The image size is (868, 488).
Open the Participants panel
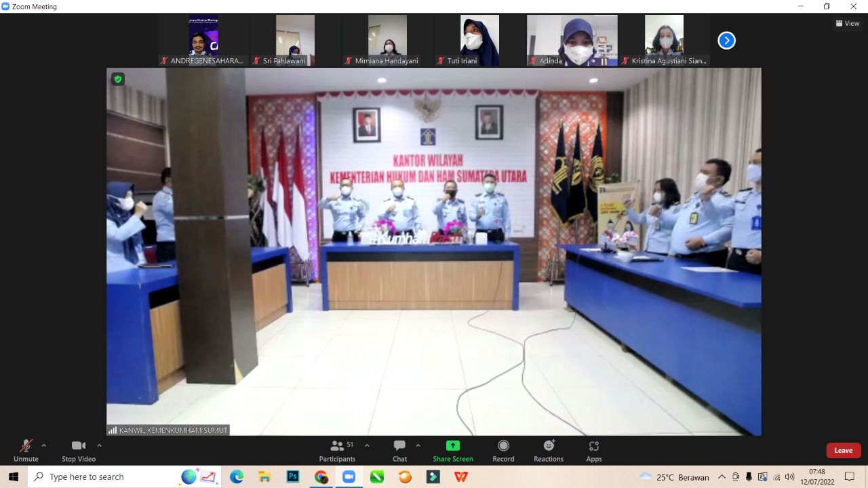[x=337, y=450]
